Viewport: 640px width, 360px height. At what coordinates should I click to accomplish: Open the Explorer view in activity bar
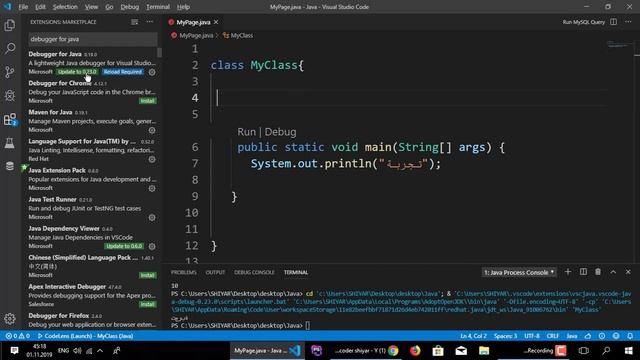pyautogui.click(x=9, y=25)
